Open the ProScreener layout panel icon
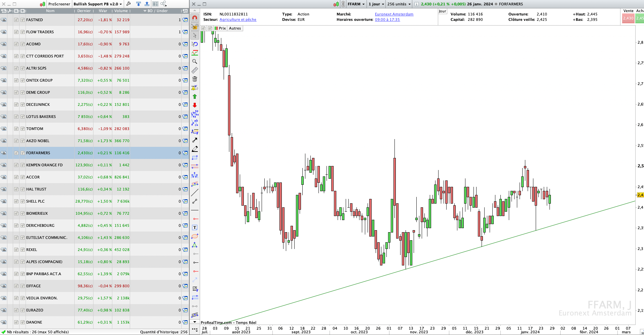Image resolution: width=644 pixels, height=335 pixels. click(x=155, y=4)
